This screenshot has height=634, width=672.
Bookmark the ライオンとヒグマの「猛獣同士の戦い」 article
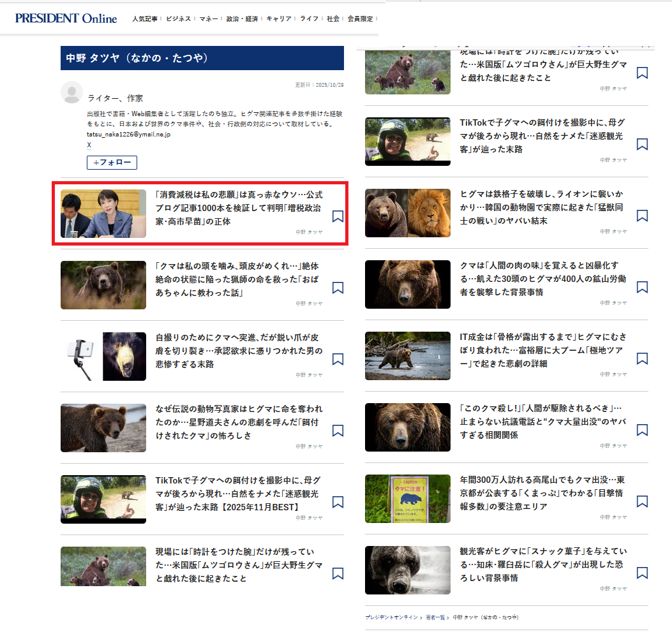pyautogui.click(x=642, y=216)
